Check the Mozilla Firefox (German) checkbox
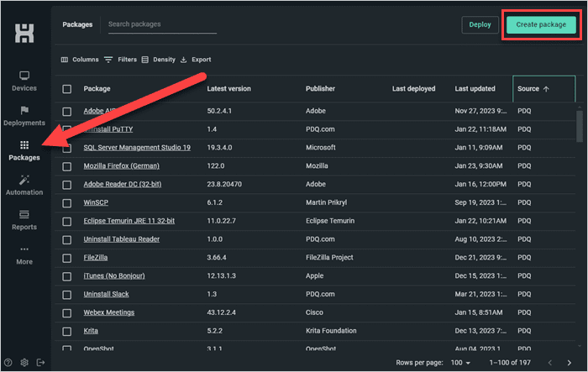This screenshot has width=588, height=372. click(x=66, y=166)
